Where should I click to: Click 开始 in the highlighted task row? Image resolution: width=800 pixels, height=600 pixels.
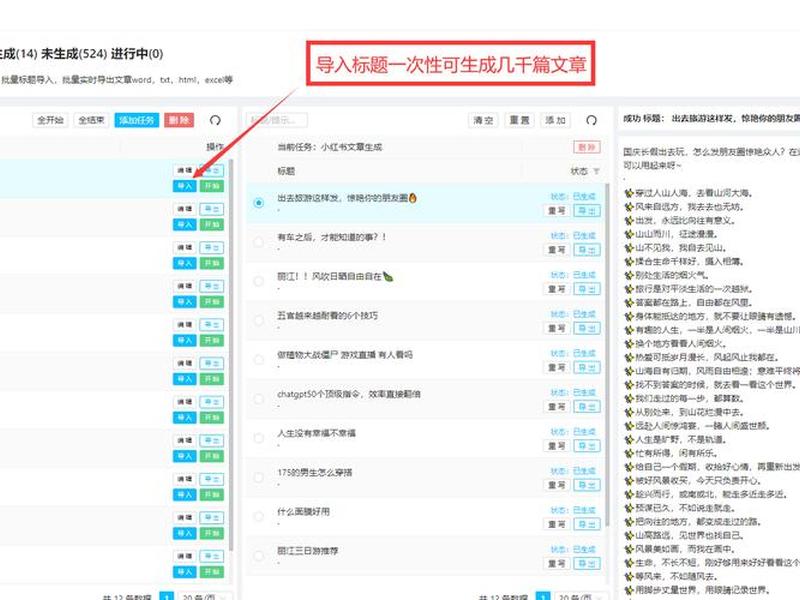point(212,186)
